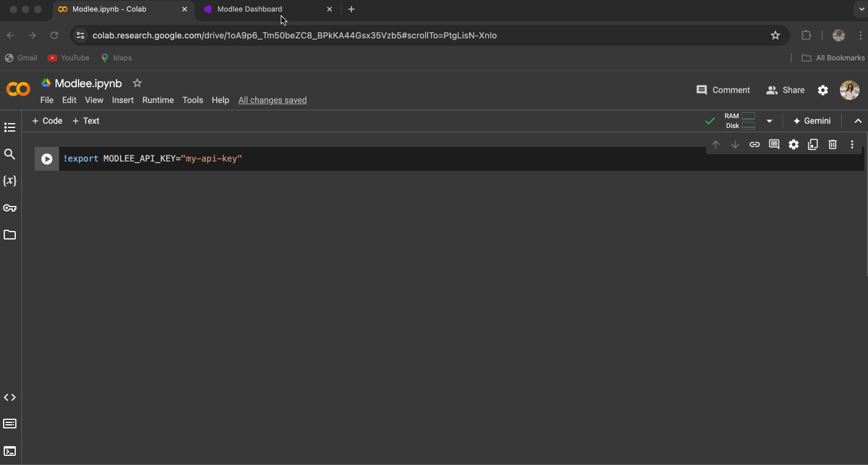Star the Modlee.ipynb notebook
The height and width of the screenshot is (465, 868).
[137, 83]
